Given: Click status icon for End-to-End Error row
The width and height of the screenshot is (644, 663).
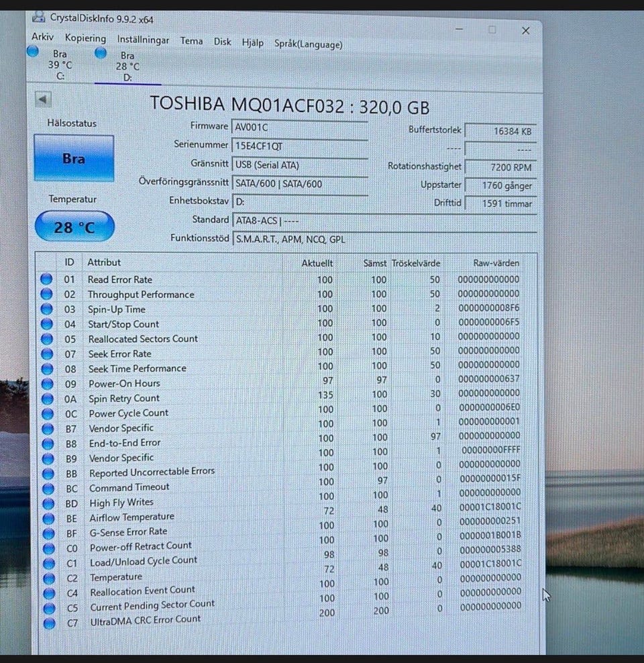Looking at the screenshot, I should 48,444.
